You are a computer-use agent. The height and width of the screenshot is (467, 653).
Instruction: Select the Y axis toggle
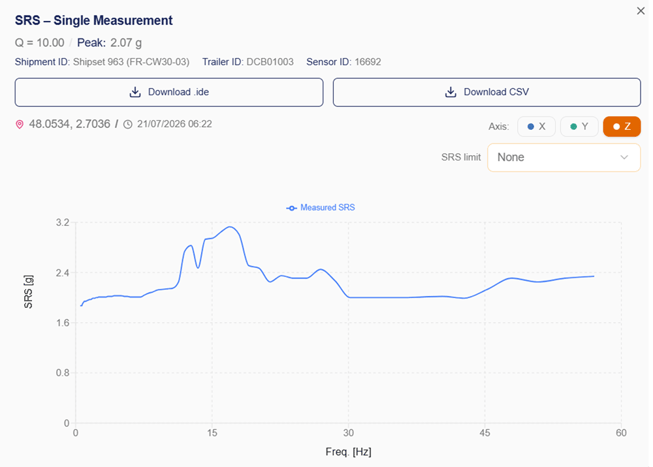click(579, 127)
